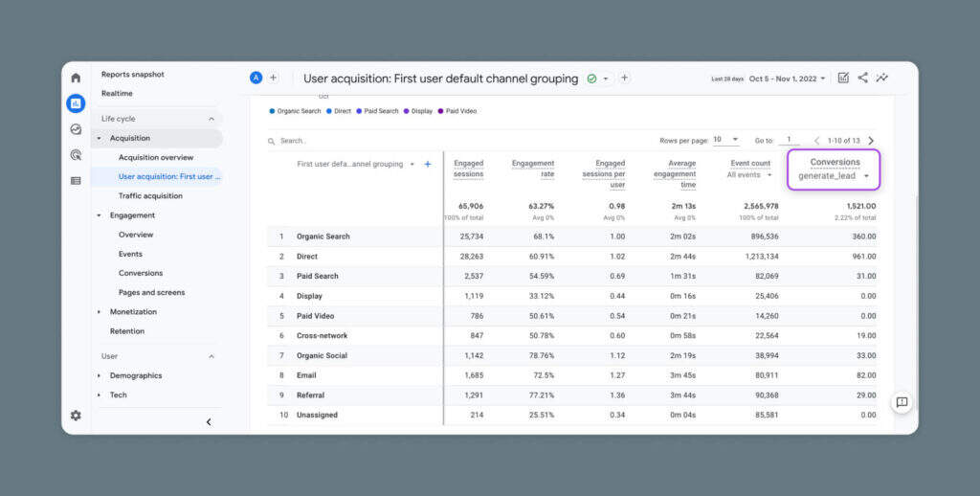The width and height of the screenshot is (980, 496).
Task: Open Admin settings gear icon
Action: pyautogui.click(x=76, y=416)
